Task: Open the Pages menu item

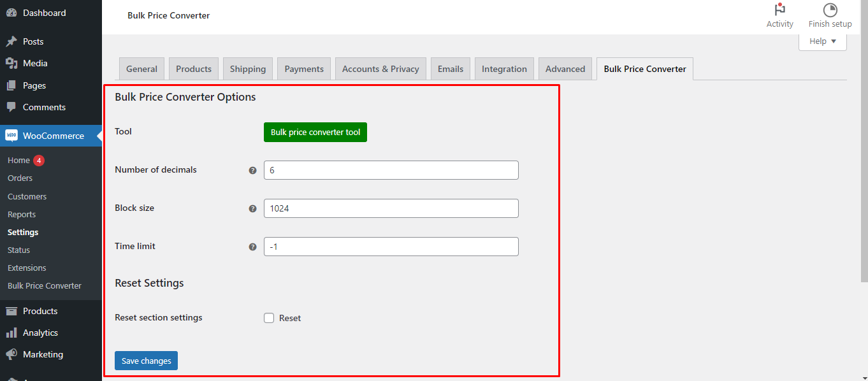Action: coord(51,85)
